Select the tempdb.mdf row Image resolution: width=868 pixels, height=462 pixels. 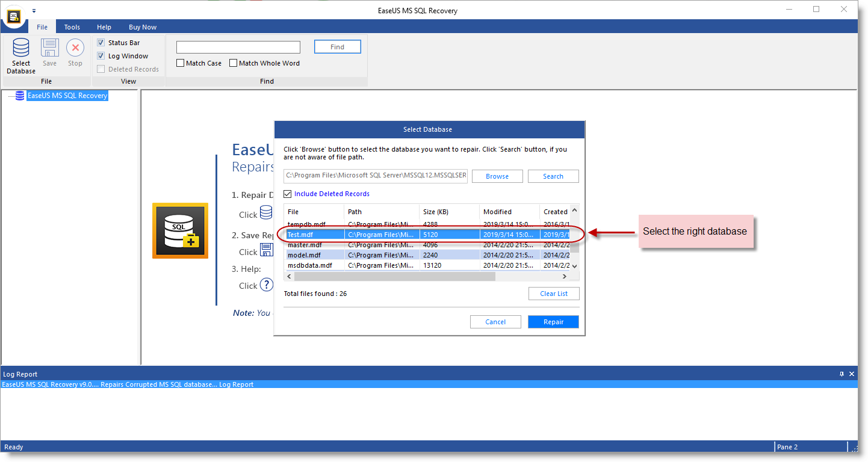(427, 224)
